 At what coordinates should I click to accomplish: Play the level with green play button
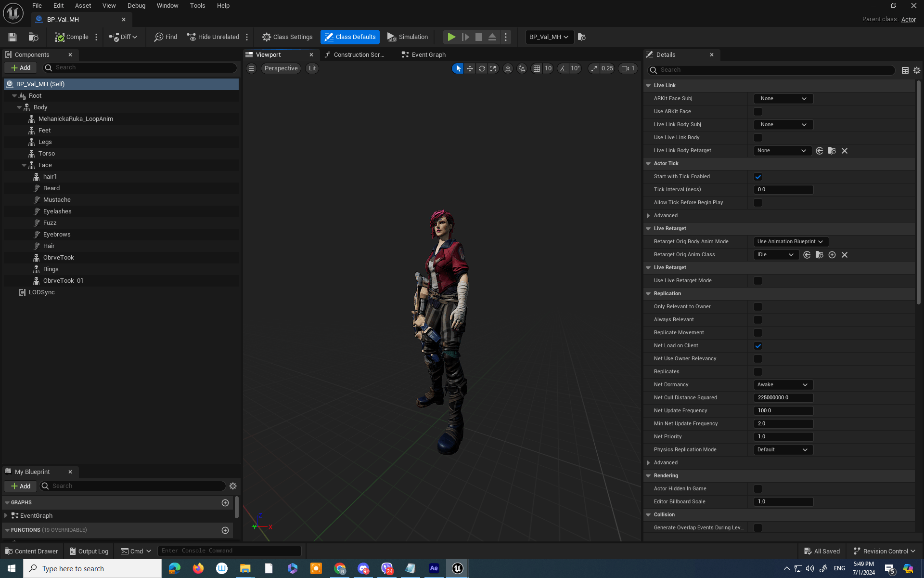tap(451, 37)
